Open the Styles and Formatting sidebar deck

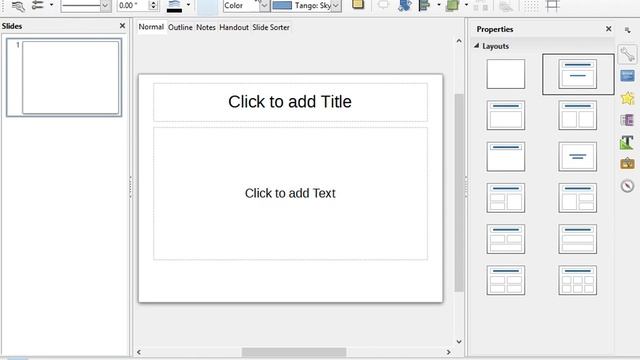627,142
